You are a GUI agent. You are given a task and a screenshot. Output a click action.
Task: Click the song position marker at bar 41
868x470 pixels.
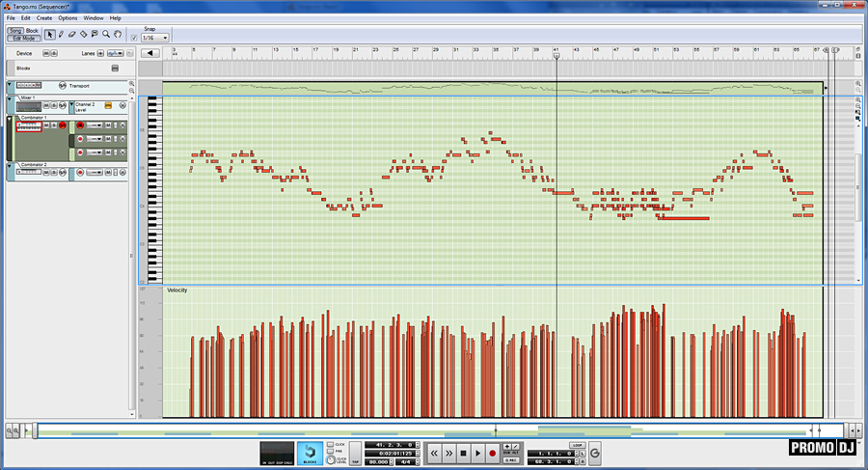click(x=556, y=55)
